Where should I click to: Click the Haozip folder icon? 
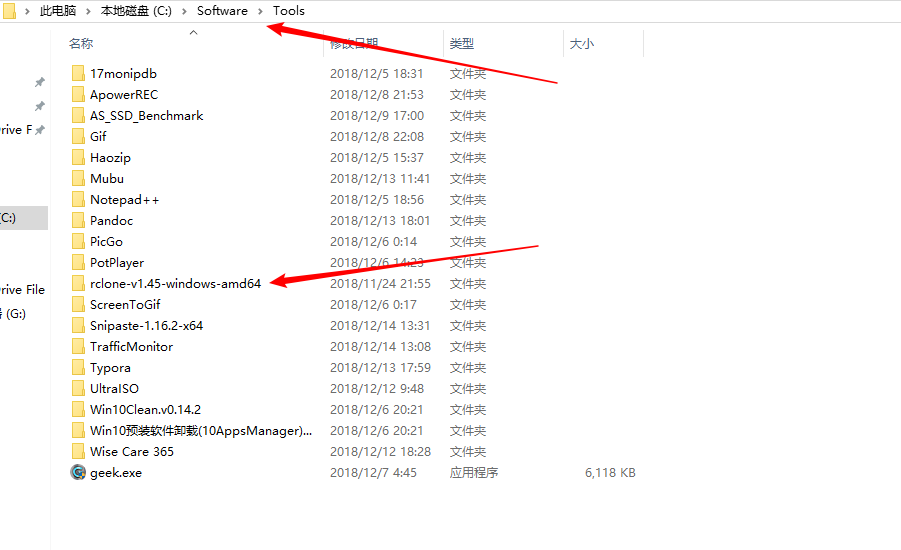78,157
